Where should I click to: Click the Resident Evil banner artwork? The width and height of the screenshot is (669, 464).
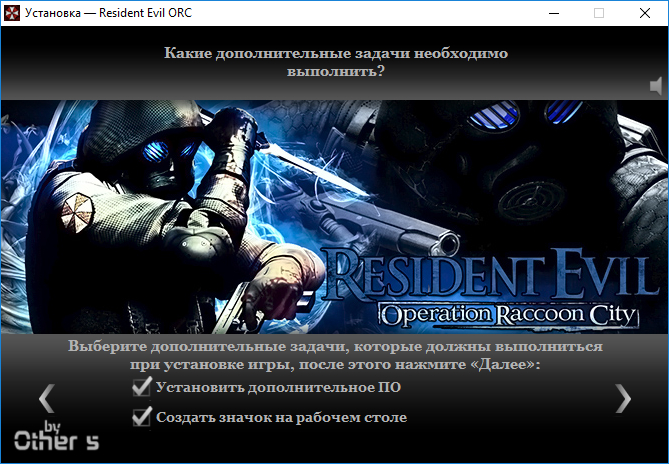334,217
